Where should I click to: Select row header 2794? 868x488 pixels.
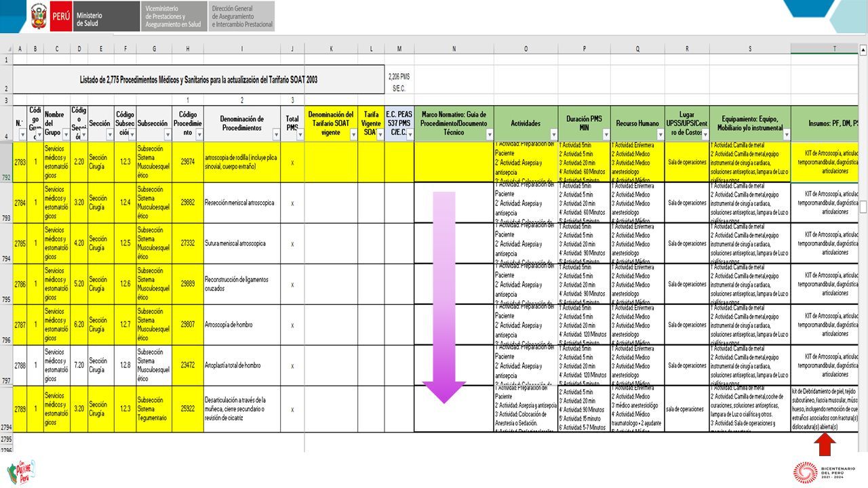[x=6, y=409]
